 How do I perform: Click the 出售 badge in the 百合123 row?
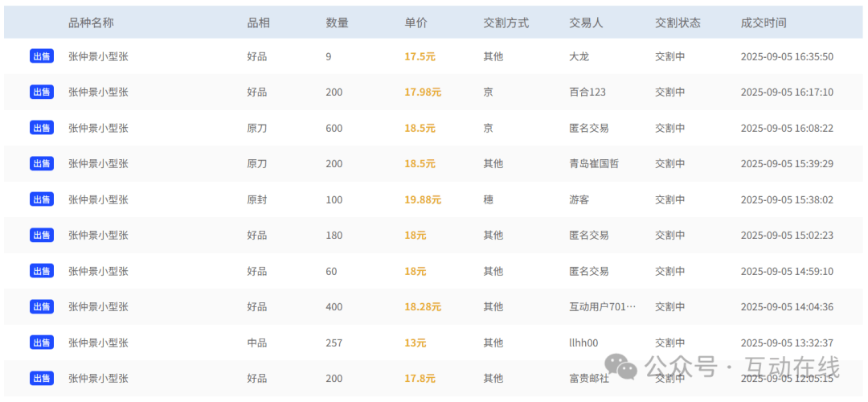click(x=42, y=92)
